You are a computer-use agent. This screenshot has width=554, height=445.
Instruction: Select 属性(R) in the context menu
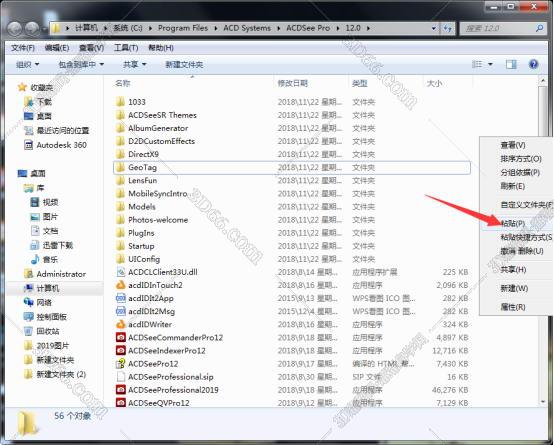pyautogui.click(x=513, y=307)
